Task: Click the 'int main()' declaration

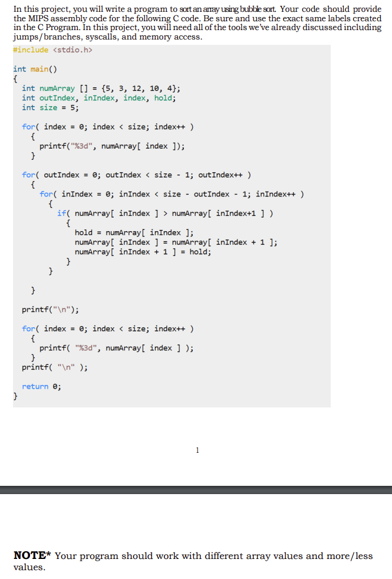Action: point(35,69)
